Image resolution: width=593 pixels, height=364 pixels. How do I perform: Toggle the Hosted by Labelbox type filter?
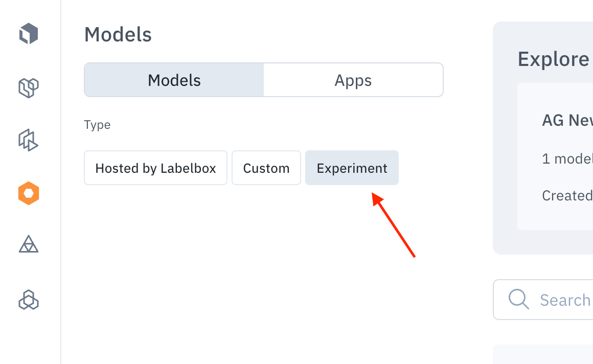point(155,168)
